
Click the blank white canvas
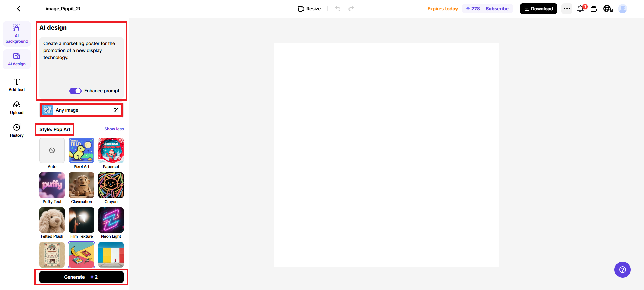point(387,155)
